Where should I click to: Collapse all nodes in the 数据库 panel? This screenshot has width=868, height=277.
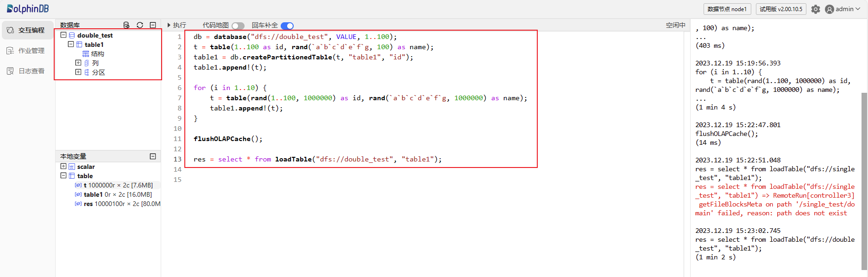coord(153,25)
